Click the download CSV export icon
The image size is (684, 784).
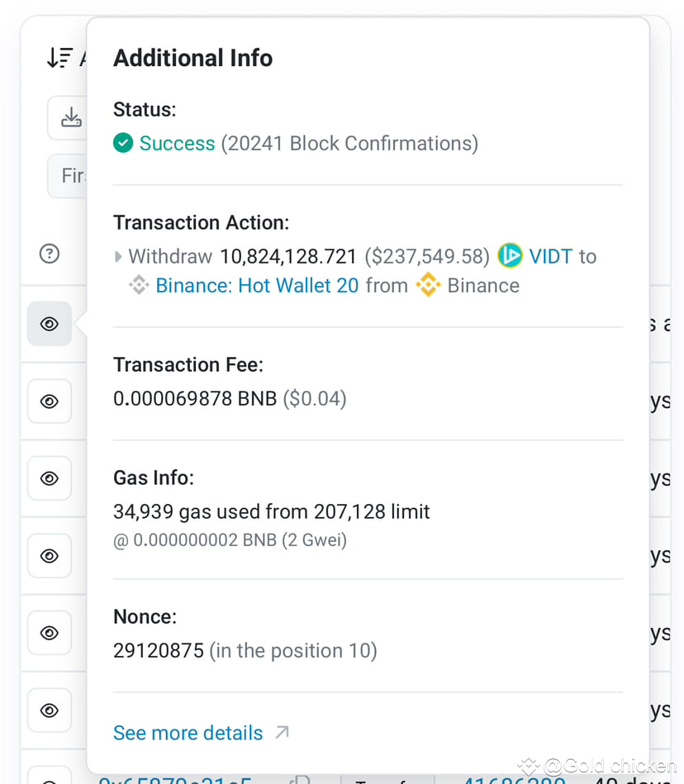[x=71, y=117]
